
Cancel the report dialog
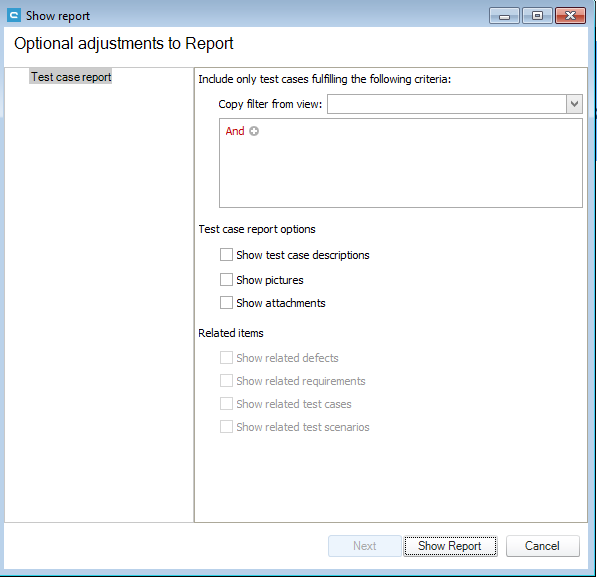pyautogui.click(x=543, y=546)
